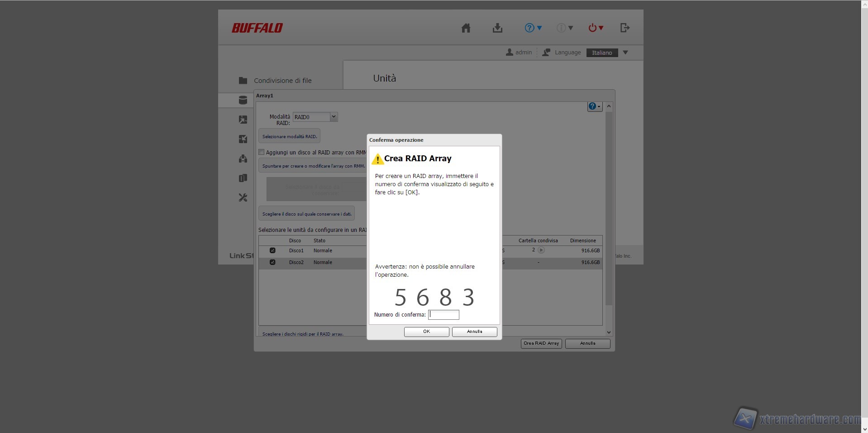Click the play arrow next to shared folder count
Image resolution: width=868 pixels, height=433 pixels.
coord(541,250)
